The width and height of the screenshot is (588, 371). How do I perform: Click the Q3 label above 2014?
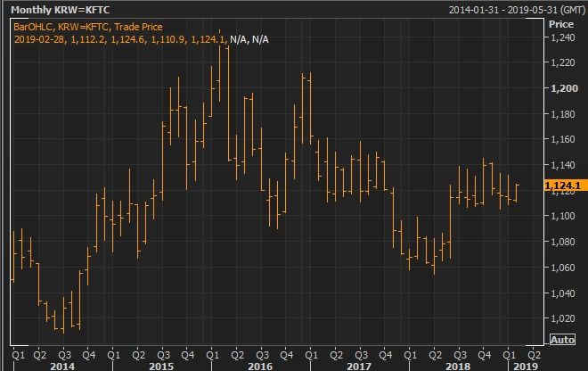click(x=64, y=355)
